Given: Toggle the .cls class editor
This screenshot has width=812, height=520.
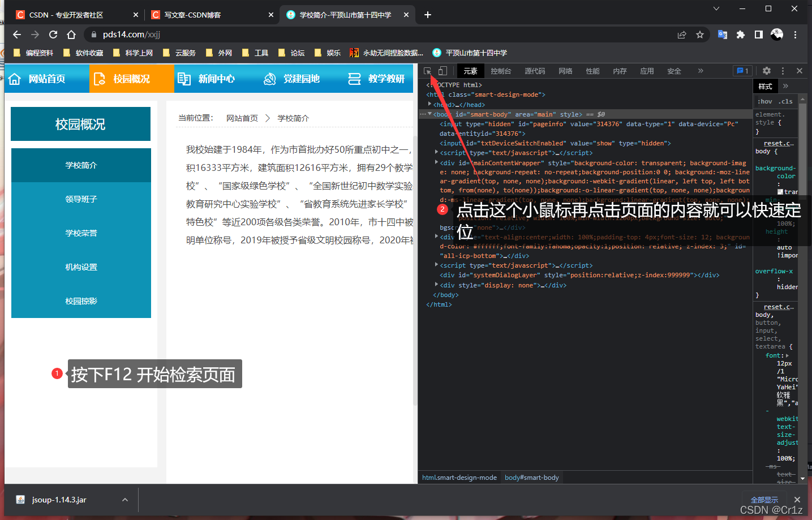Looking at the screenshot, I should [x=785, y=101].
